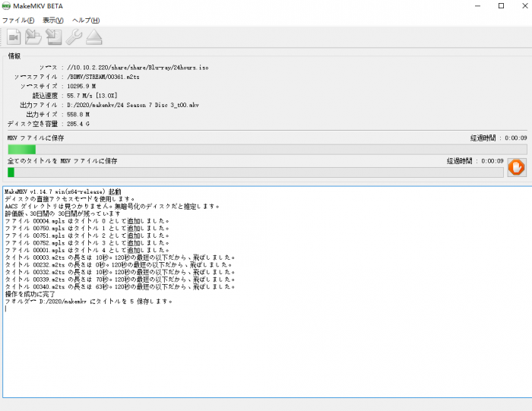532x411 pixels.
Task: Click the 全てのタイトル overall progress bar
Action: tap(255, 172)
